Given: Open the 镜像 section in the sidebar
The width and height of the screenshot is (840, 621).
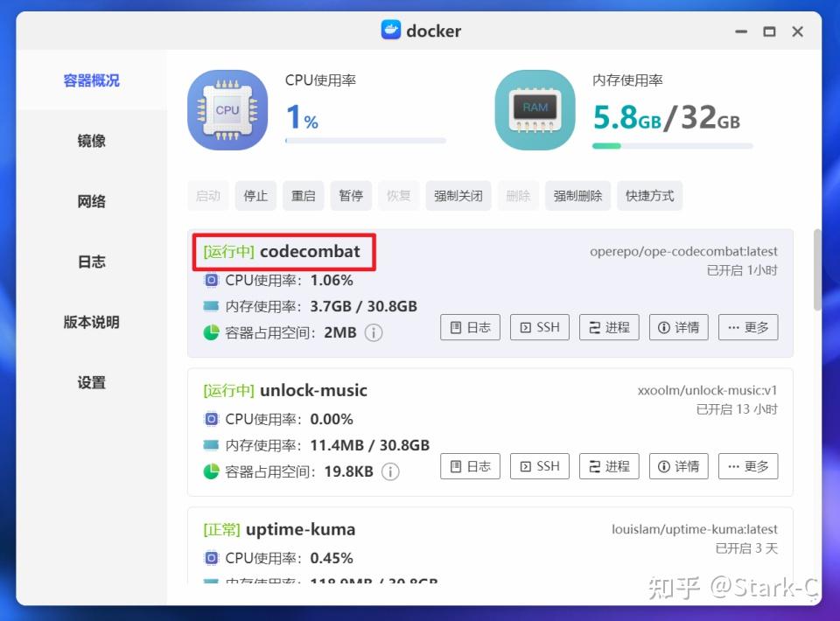Looking at the screenshot, I should (x=91, y=140).
